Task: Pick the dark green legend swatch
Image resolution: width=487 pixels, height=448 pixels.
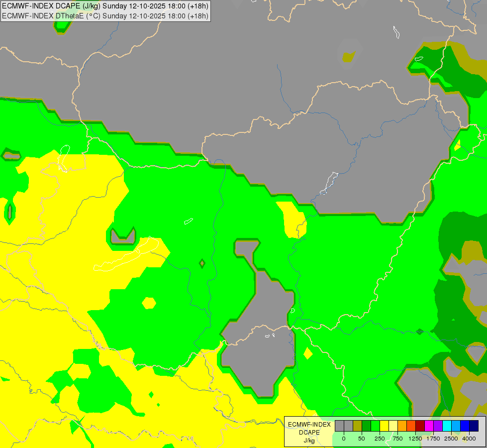Action: click(367, 426)
